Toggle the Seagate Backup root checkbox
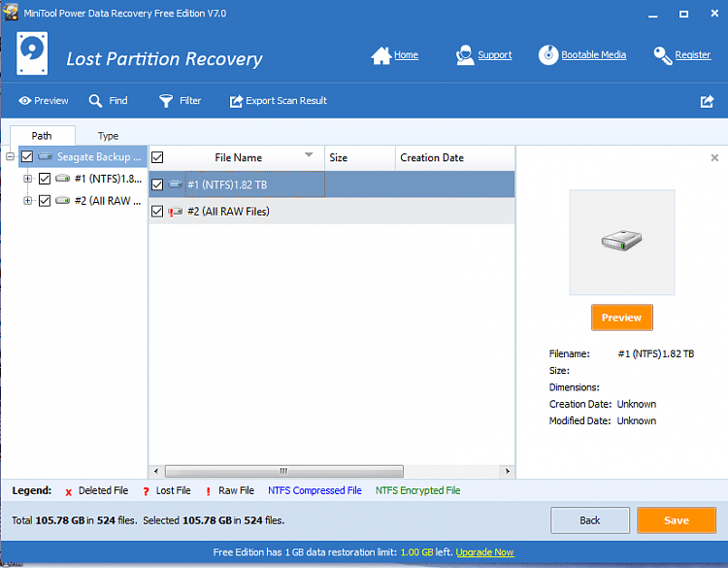Image resolution: width=728 pixels, height=568 pixels. click(x=27, y=156)
